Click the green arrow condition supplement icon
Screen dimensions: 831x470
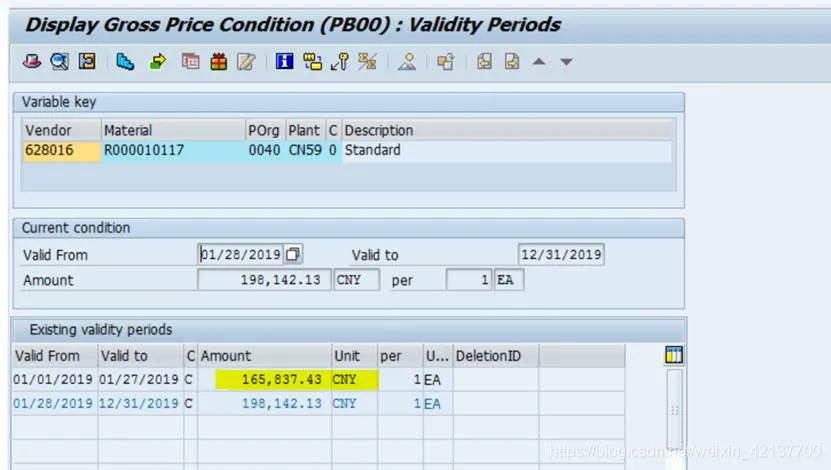[x=157, y=61]
